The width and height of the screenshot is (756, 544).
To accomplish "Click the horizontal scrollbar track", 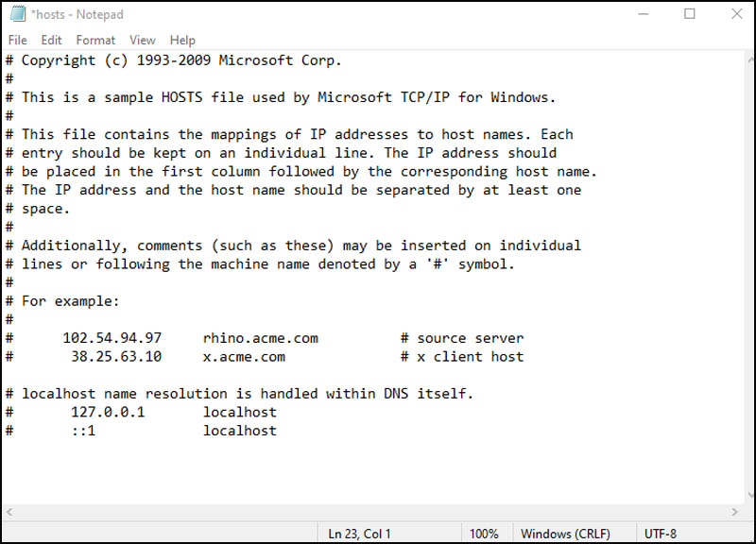I will click(378, 513).
